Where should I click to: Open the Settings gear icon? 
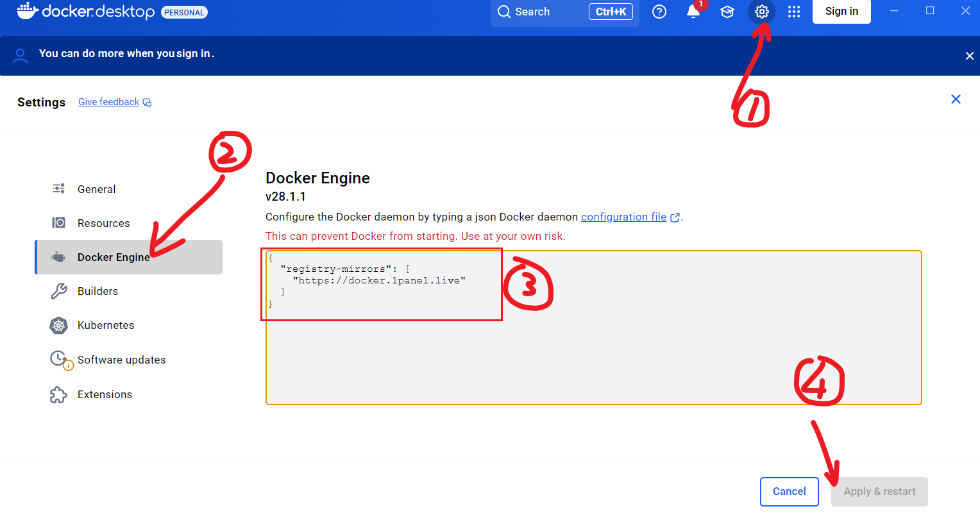[x=761, y=12]
